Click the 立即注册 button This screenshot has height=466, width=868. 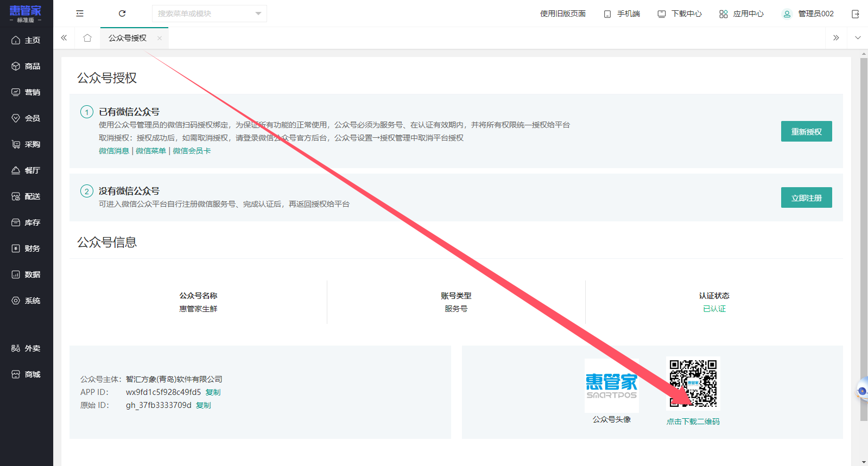point(807,197)
